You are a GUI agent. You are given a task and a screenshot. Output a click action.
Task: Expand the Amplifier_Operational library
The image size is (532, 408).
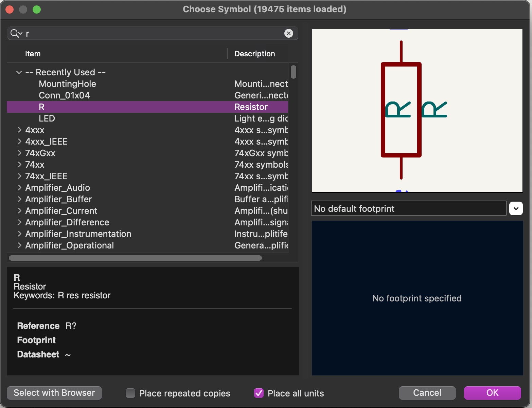[x=19, y=245]
